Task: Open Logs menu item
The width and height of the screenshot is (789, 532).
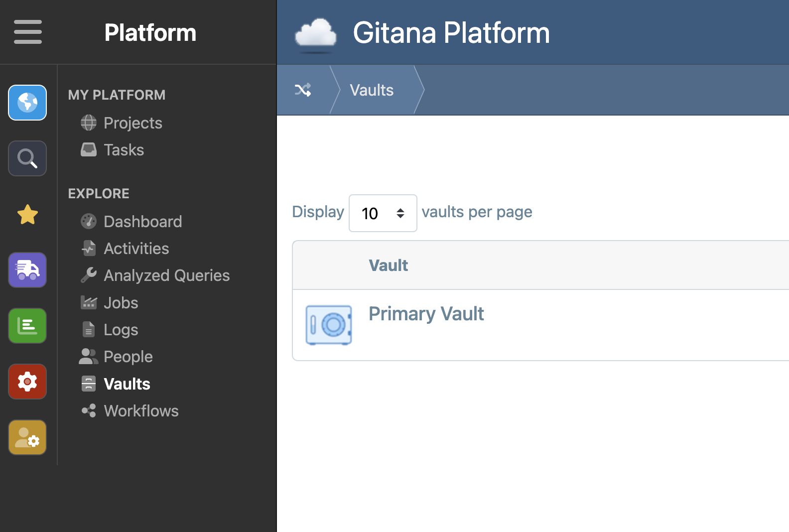Action: [x=121, y=329]
